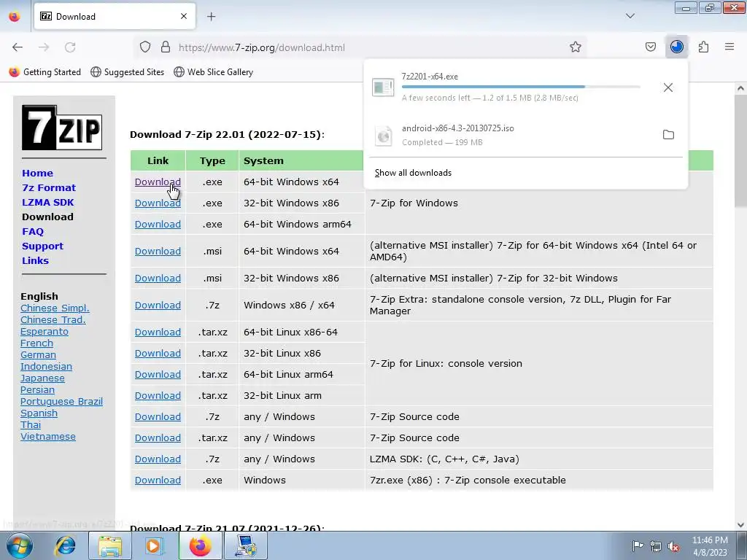This screenshot has height=560, width=747.
Task: Open Suggested Sites bookmark
Action: pyautogui.click(x=127, y=72)
